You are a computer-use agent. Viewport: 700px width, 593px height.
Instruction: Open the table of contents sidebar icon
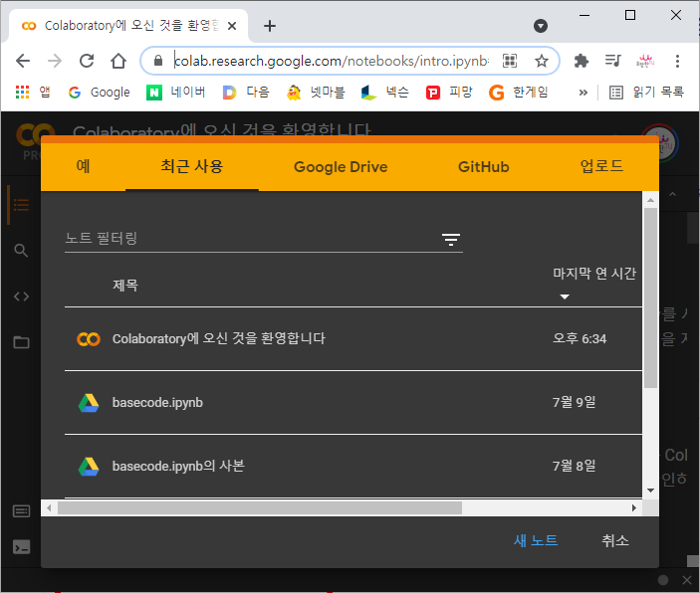tap(21, 205)
